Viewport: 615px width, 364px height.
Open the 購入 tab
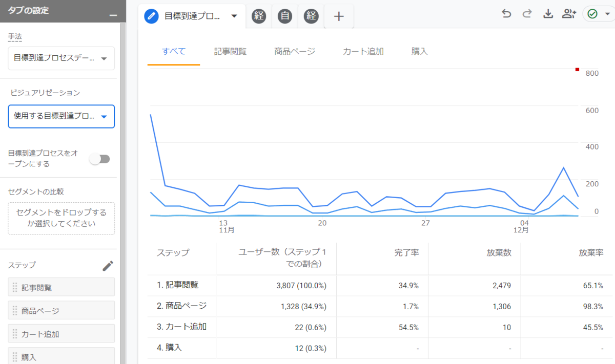coord(419,51)
